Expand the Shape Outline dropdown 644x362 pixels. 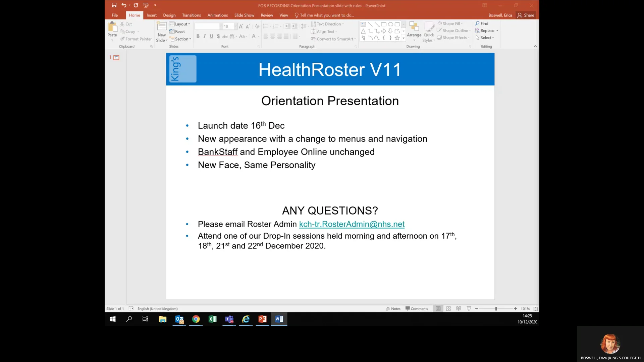pyautogui.click(x=454, y=31)
